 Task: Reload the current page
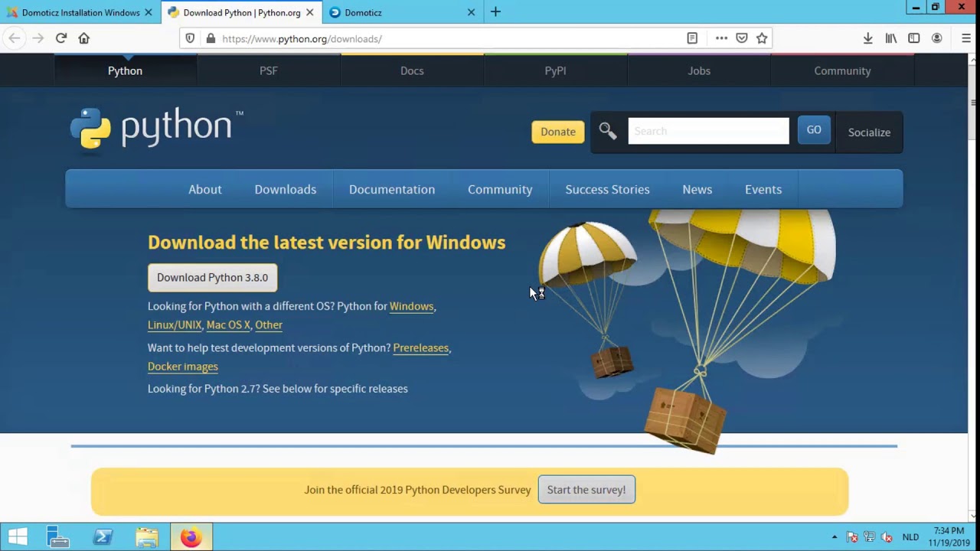tap(61, 38)
